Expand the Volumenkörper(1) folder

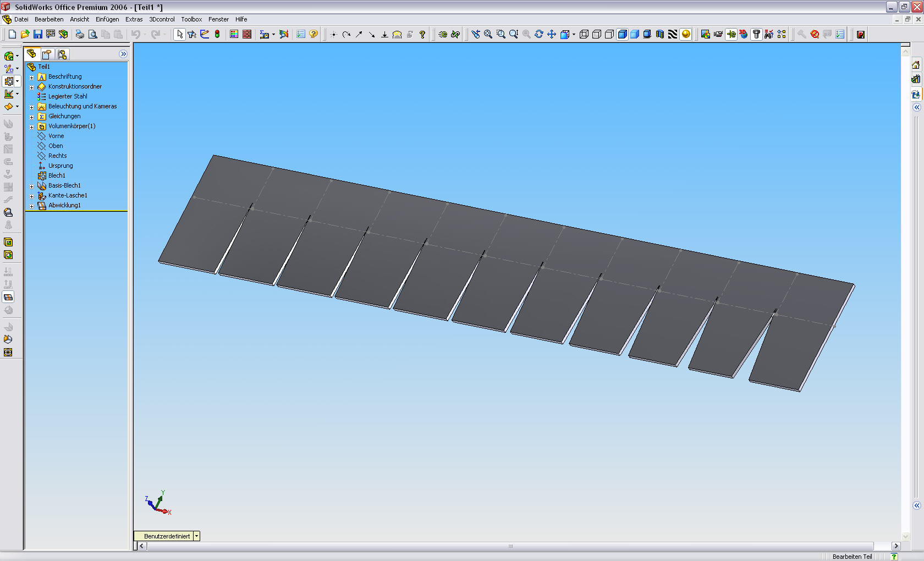tap(31, 127)
